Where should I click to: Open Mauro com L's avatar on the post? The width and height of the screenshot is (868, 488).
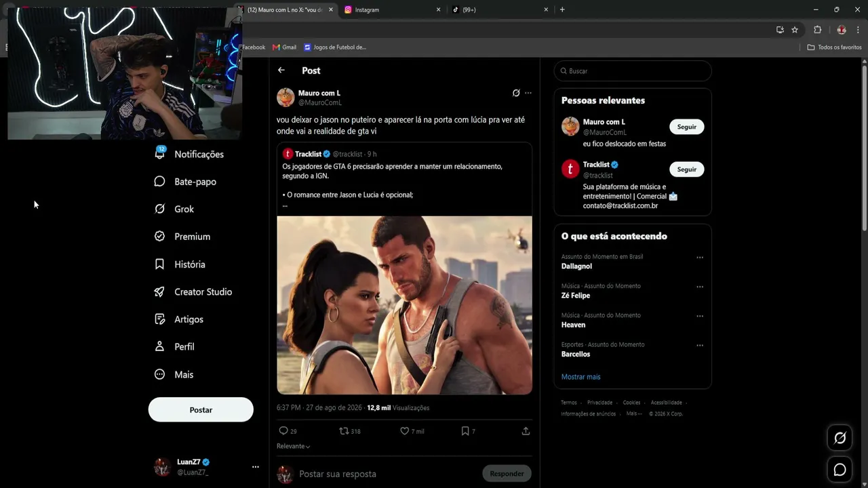[x=285, y=97]
